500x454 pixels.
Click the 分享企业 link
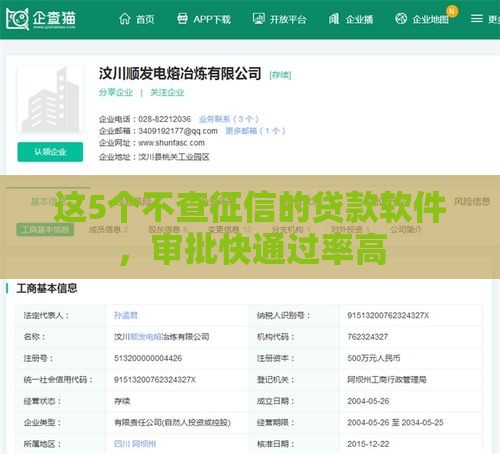pyautogui.click(x=116, y=92)
